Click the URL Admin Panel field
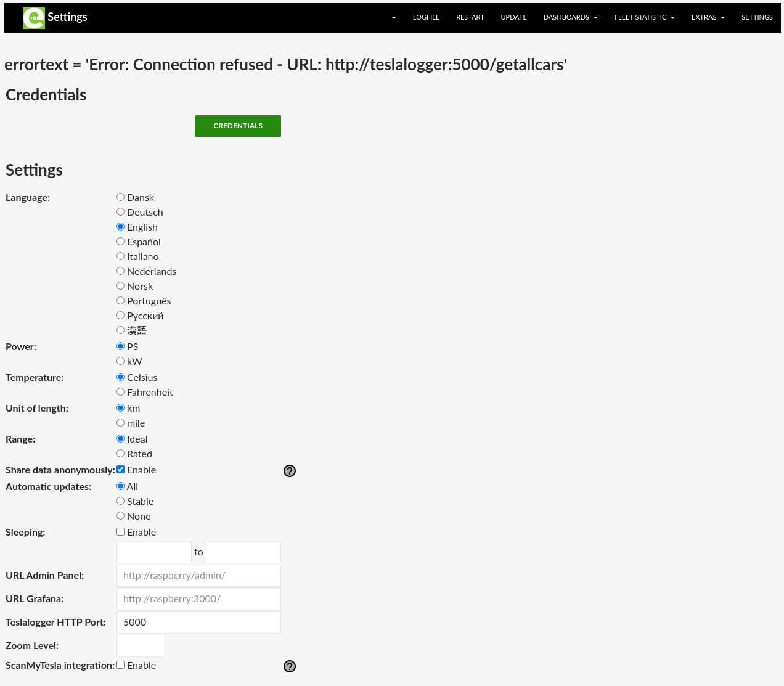This screenshot has width=784, height=686. tap(198, 576)
